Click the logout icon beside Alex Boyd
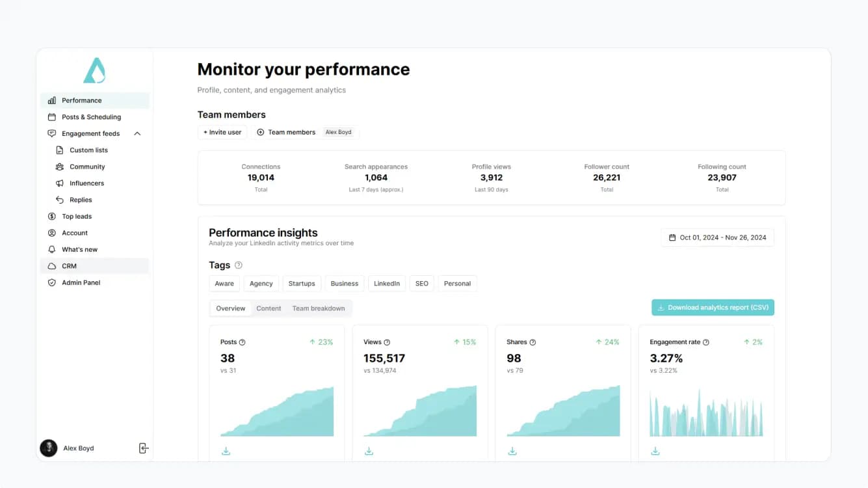The image size is (868, 488). pyautogui.click(x=144, y=448)
